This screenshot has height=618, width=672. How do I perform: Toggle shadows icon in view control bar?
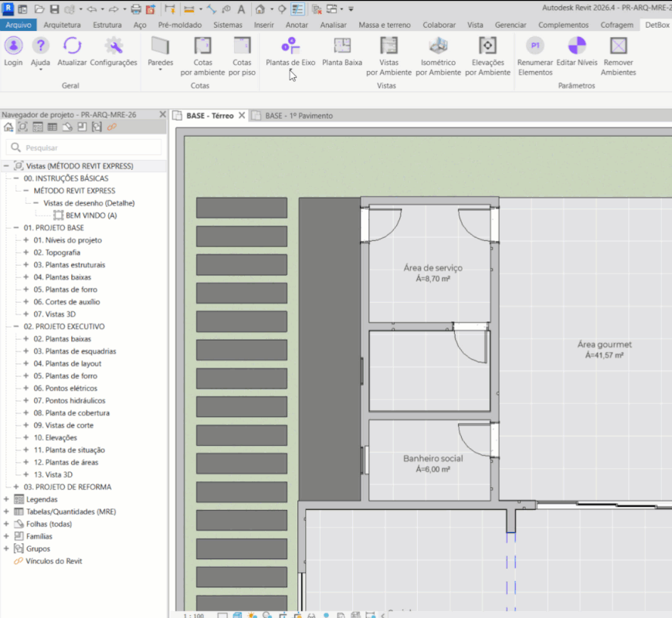tap(267, 615)
